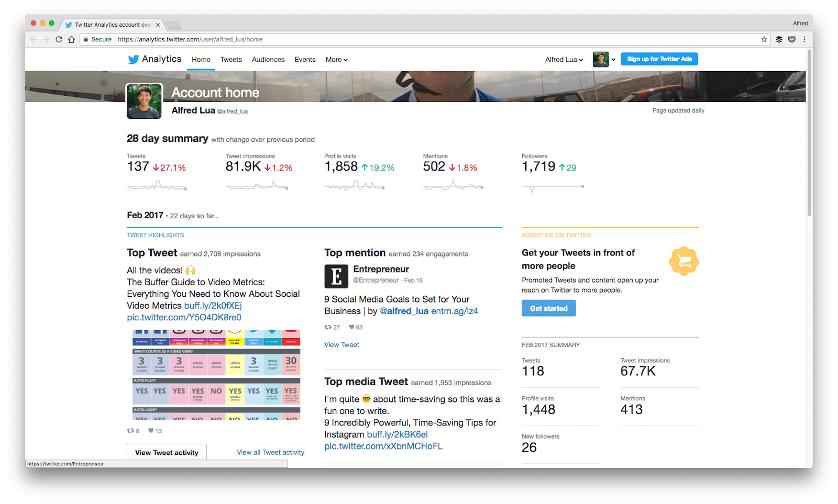Image resolution: width=838 pixels, height=504 pixels.
Task: Click heart icon showing 63 likes
Action: [352, 327]
